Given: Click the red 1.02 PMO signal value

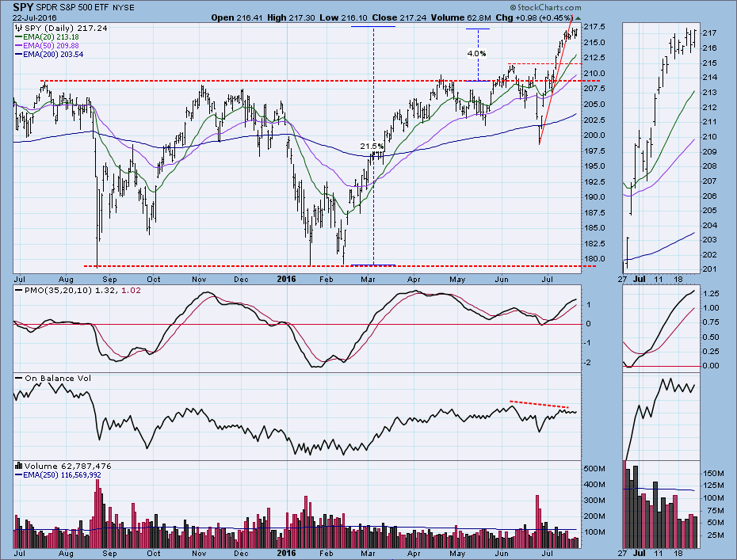Looking at the screenshot, I should [x=131, y=291].
